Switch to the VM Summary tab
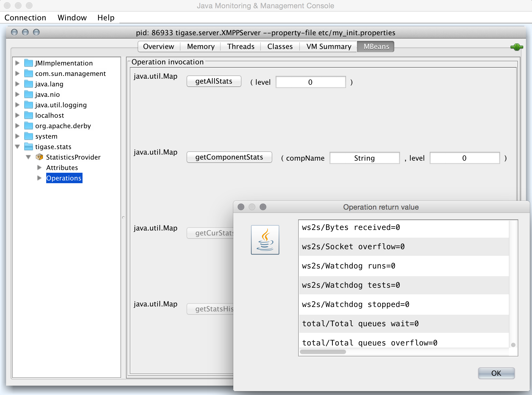Viewport: 532px width, 395px height. [x=329, y=46]
